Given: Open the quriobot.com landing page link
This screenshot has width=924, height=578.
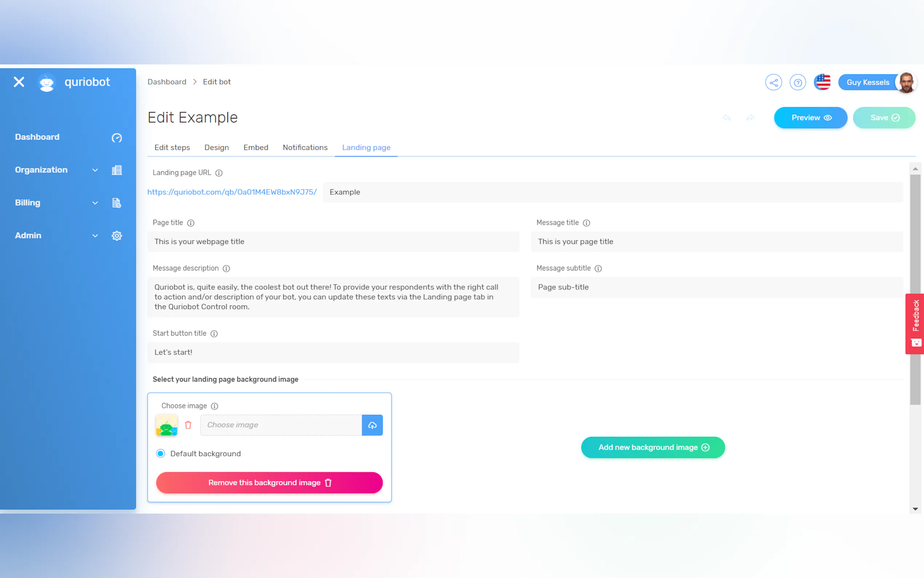Looking at the screenshot, I should tap(232, 192).
